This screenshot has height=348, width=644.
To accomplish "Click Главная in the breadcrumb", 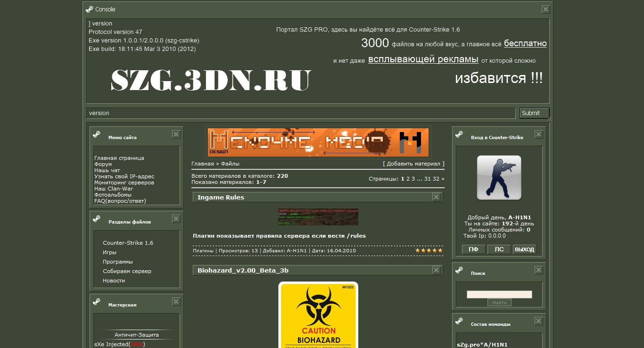I will click(202, 164).
